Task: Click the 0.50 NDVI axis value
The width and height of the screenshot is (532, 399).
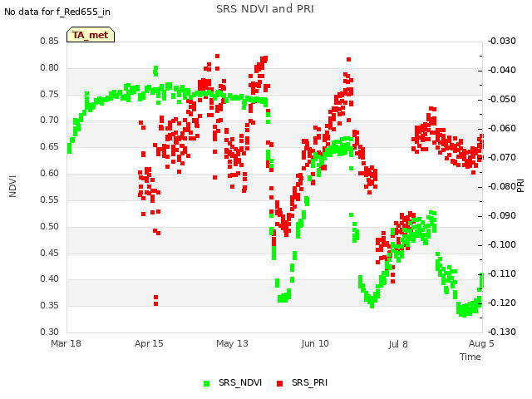Action: pyautogui.click(x=50, y=226)
